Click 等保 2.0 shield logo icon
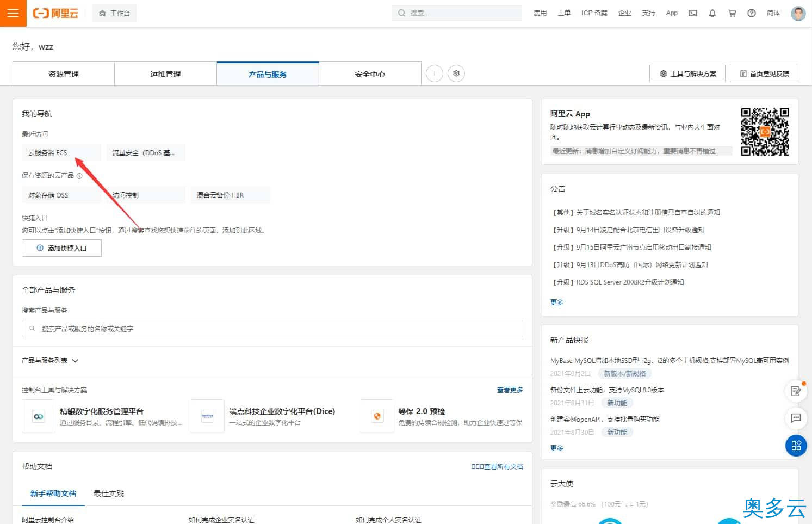812x524 pixels. coord(377,416)
